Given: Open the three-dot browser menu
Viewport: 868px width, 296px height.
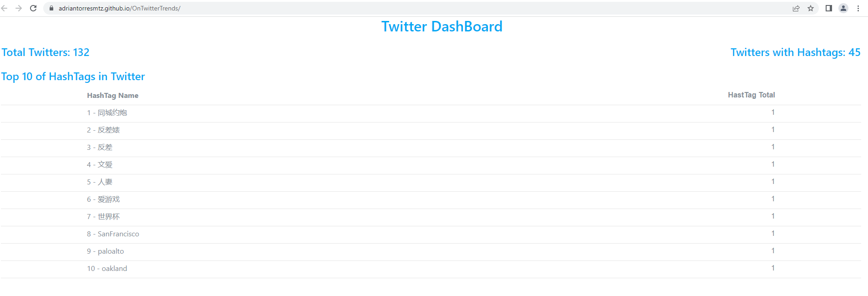Looking at the screenshot, I should click(858, 8).
